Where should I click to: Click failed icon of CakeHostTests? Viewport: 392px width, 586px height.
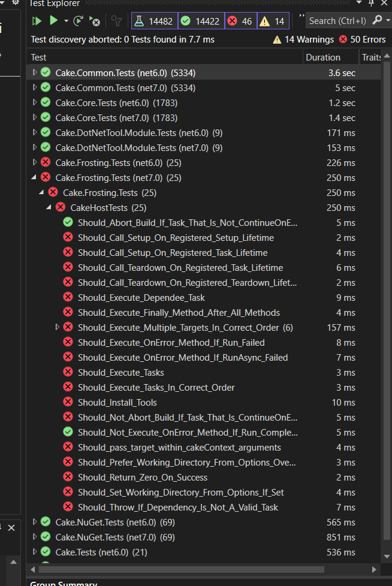[x=61, y=207]
